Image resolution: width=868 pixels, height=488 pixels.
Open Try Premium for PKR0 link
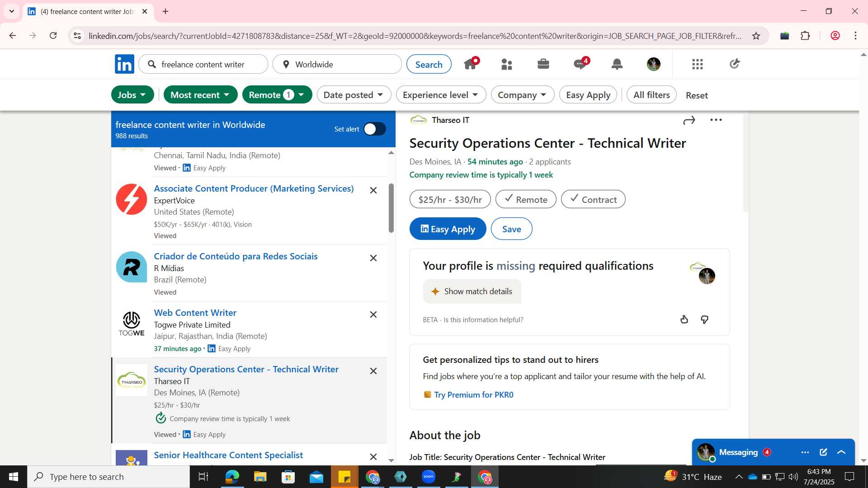pyautogui.click(x=473, y=395)
